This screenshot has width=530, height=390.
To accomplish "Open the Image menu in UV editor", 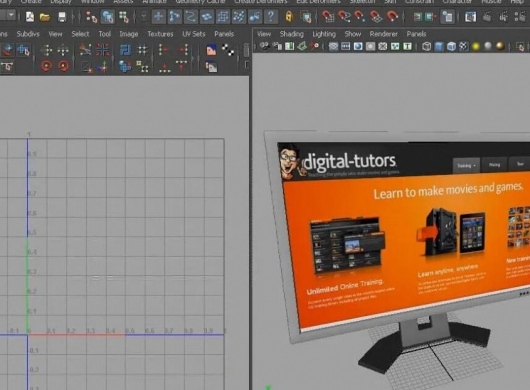I will click(129, 34).
